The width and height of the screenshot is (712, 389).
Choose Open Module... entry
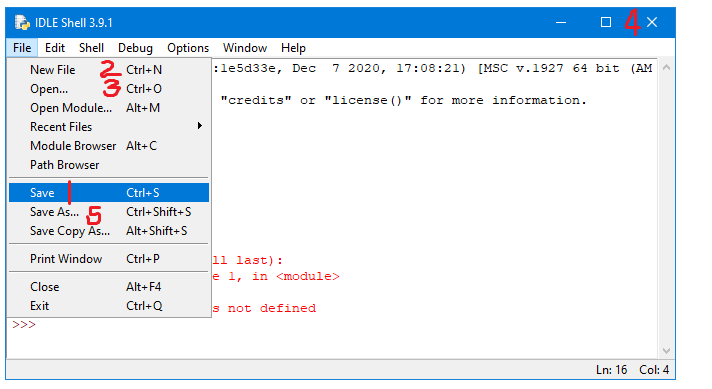(x=109, y=108)
